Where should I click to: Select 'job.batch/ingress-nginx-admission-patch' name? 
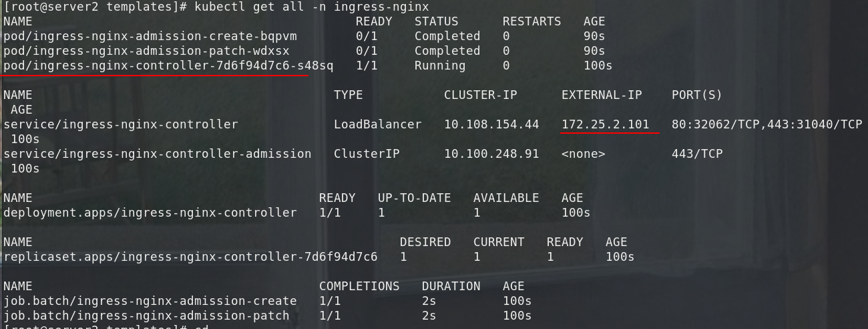tap(146, 316)
